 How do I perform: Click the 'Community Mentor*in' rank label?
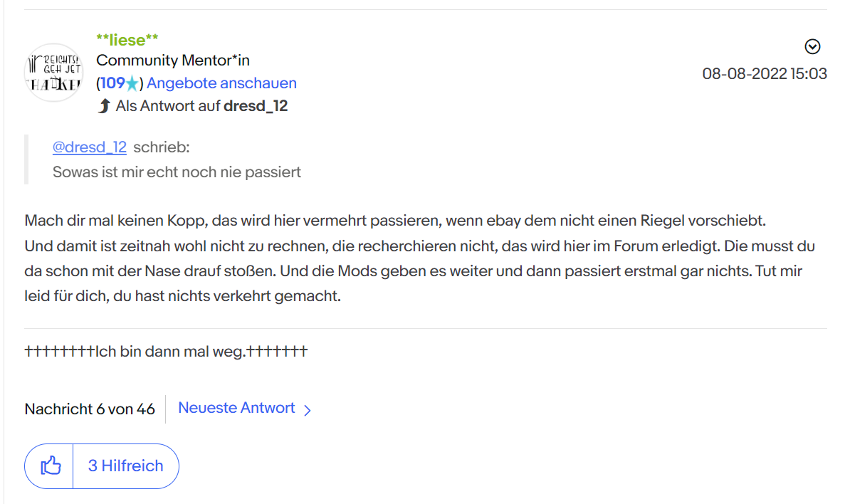coord(173,61)
